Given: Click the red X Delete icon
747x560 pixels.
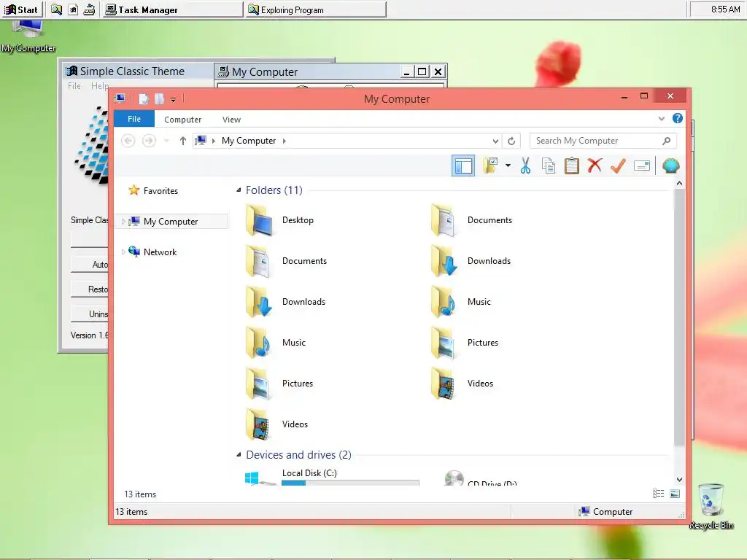Looking at the screenshot, I should point(595,166).
